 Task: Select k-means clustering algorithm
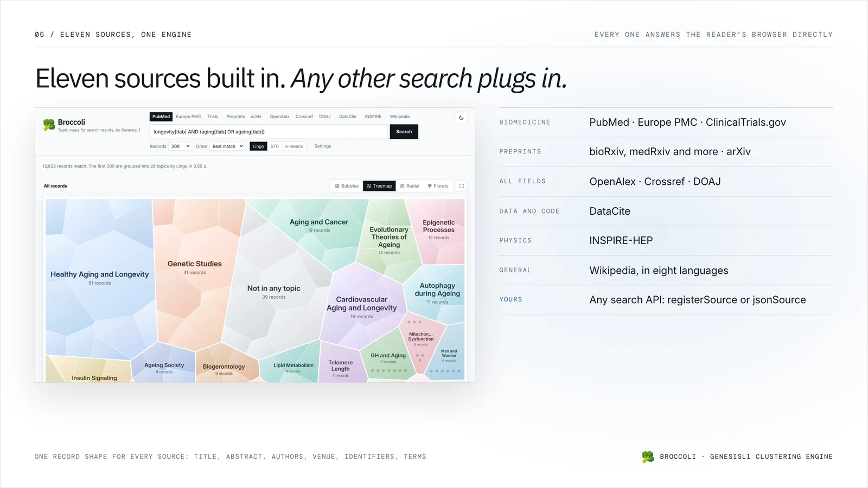tap(294, 146)
